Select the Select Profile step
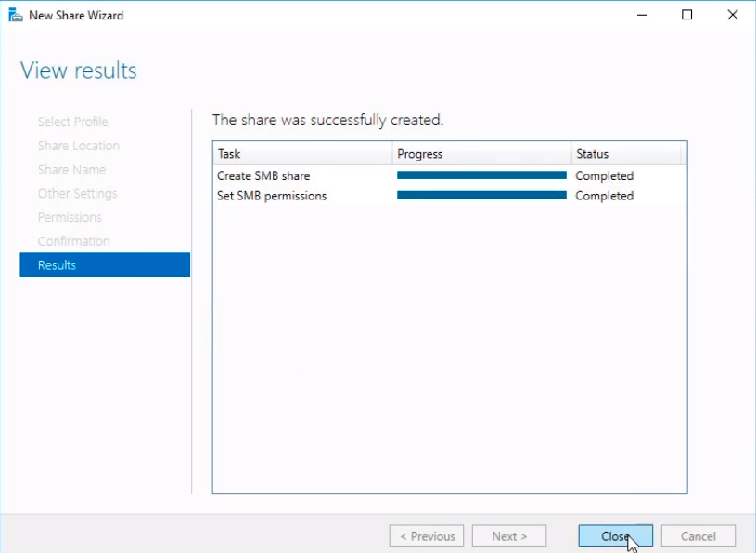The height and width of the screenshot is (553, 756). click(72, 122)
